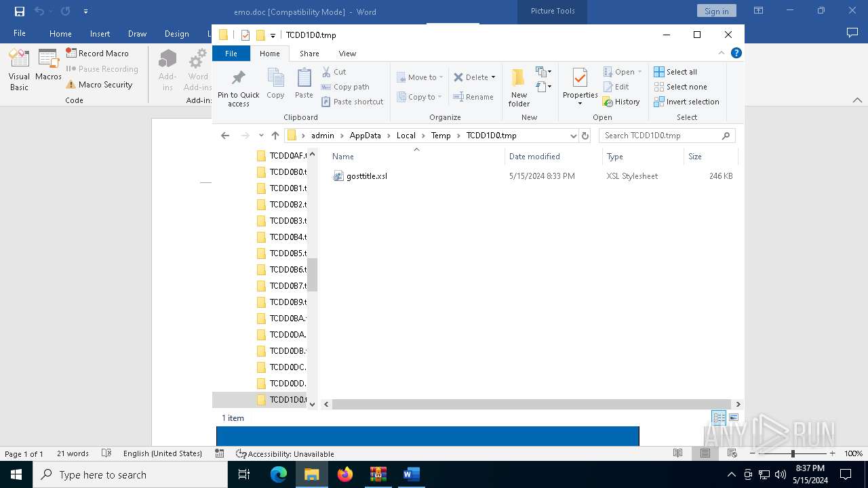This screenshot has height=488, width=868.
Task: Open Visual Basic editor in Word
Action: pyautogui.click(x=19, y=70)
